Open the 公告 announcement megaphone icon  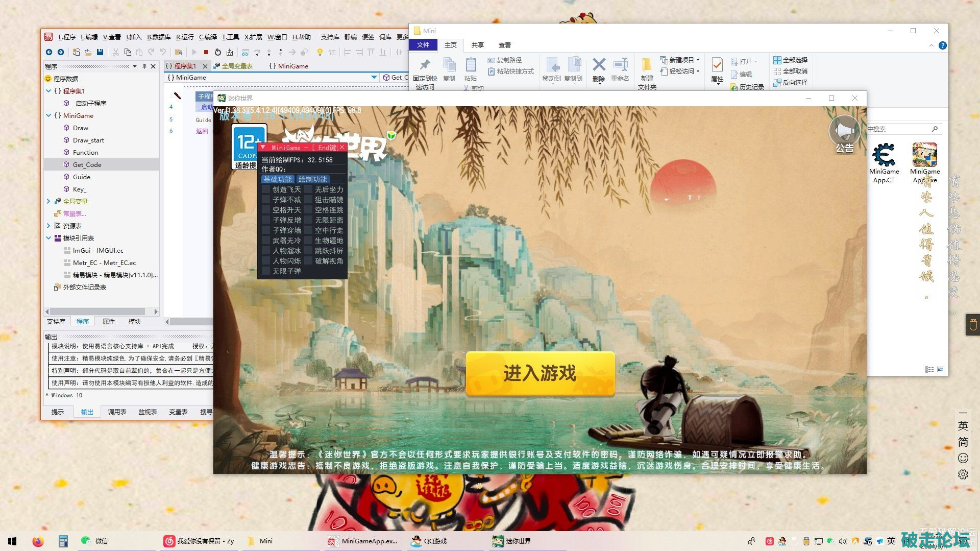point(844,133)
